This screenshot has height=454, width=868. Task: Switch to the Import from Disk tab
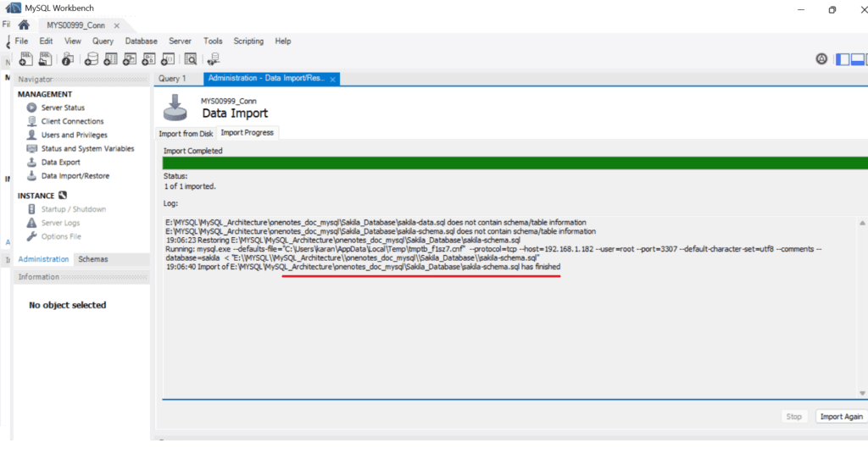[x=186, y=133]
